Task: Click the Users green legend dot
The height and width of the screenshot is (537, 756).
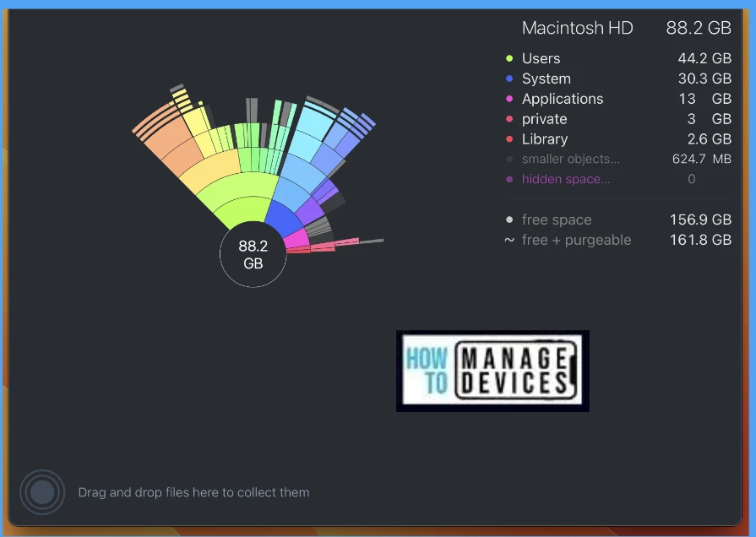Action: point(509,58)
